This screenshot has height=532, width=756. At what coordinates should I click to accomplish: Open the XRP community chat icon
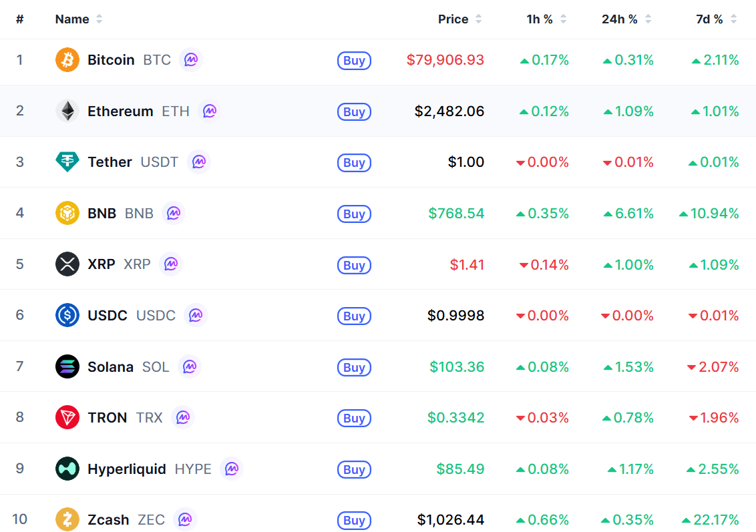171,264
